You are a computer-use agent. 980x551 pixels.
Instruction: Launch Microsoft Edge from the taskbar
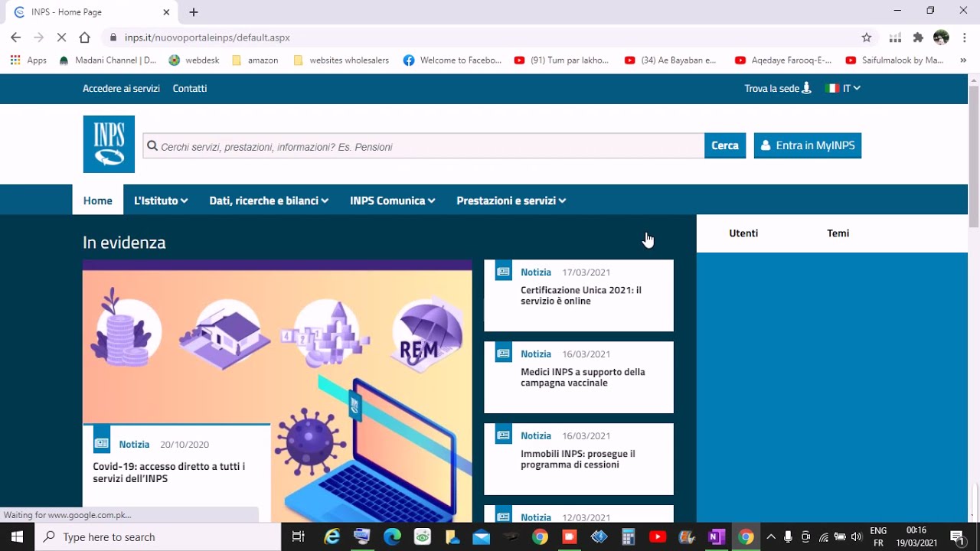tap(392, 536)
